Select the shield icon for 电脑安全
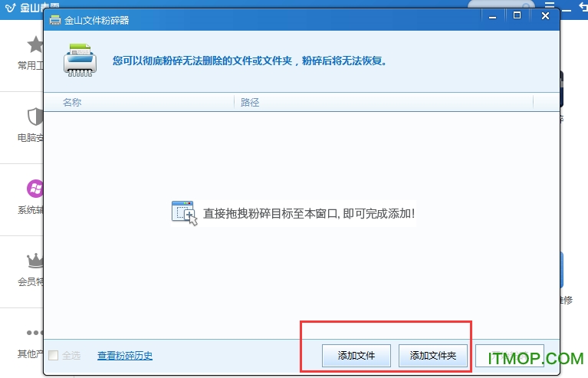This screenshot has width=588, height=378. tap(34, 117)
